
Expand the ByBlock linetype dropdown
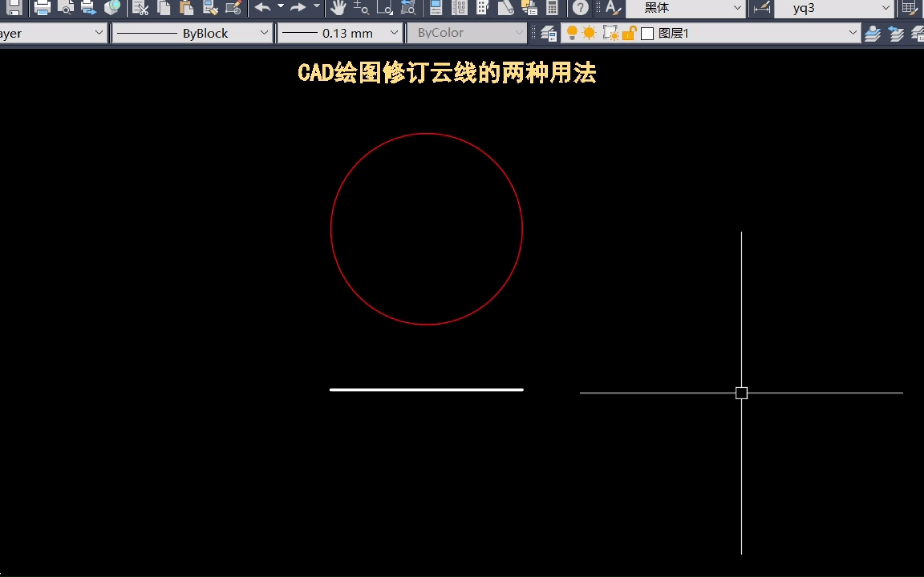pos(264,33)
